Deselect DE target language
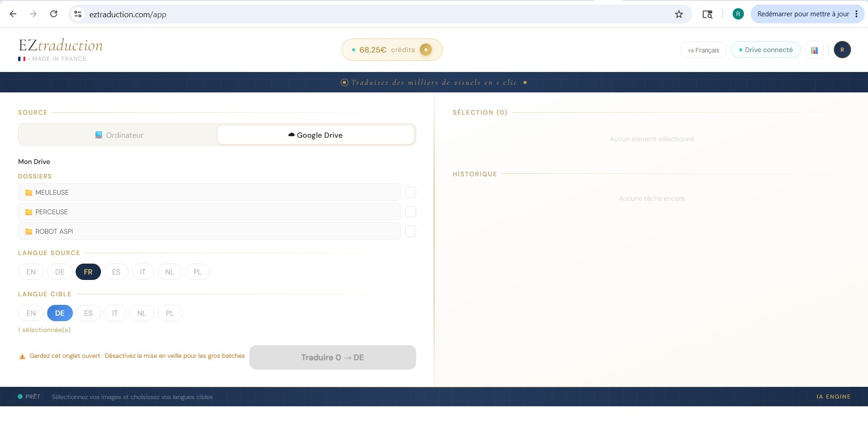Viewport: 868px width, 438px height. [60, 313]
